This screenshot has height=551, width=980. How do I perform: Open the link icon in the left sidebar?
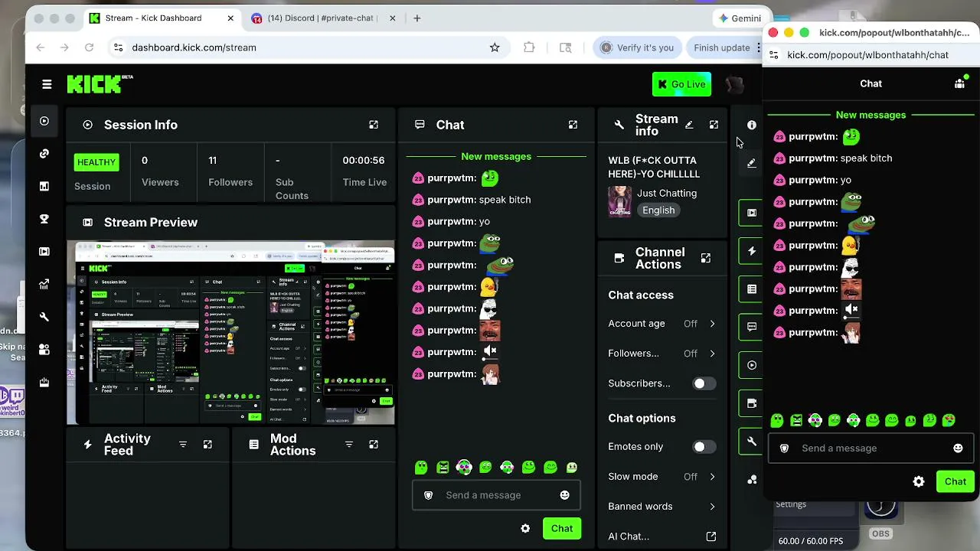44,154
